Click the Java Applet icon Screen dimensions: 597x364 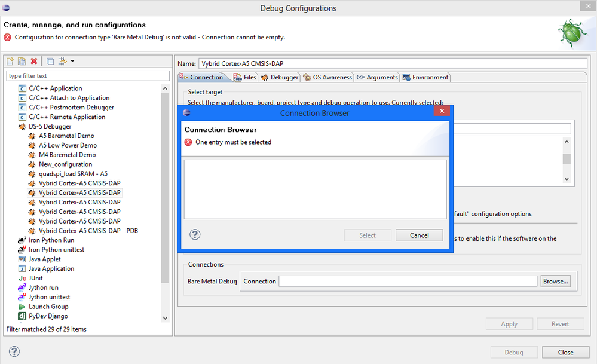[22, 259]
